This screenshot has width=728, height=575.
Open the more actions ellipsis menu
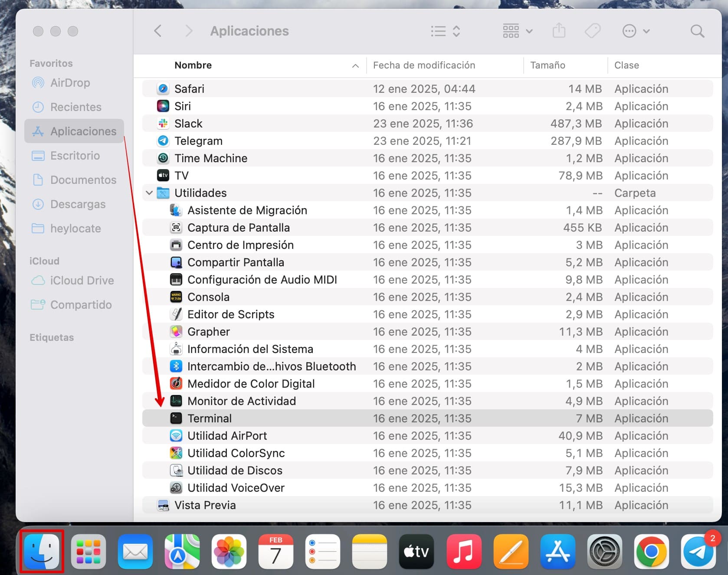point(636,31)
